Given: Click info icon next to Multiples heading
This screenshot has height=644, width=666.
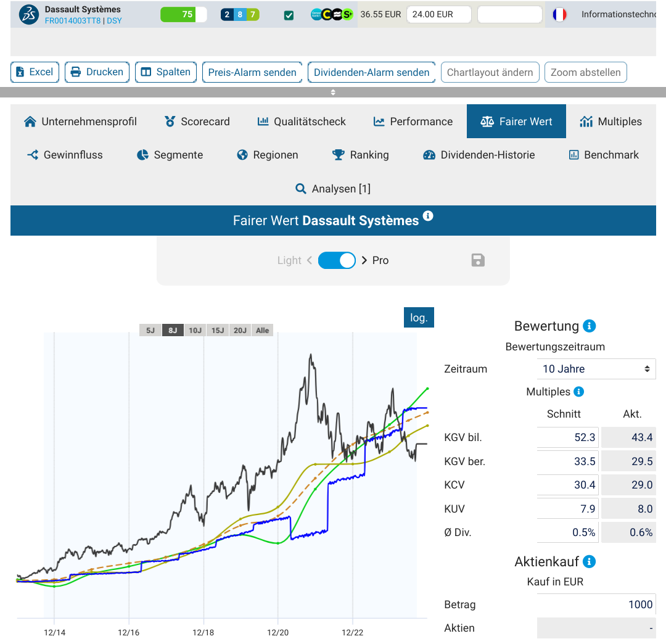Looking at the screenshot, I should [578, 392].
